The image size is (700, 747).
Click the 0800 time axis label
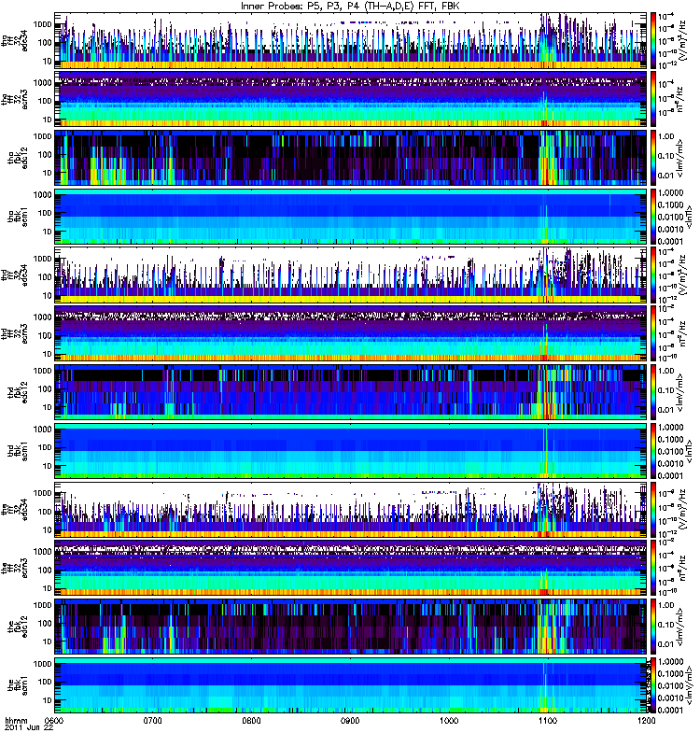click(251, 720)
